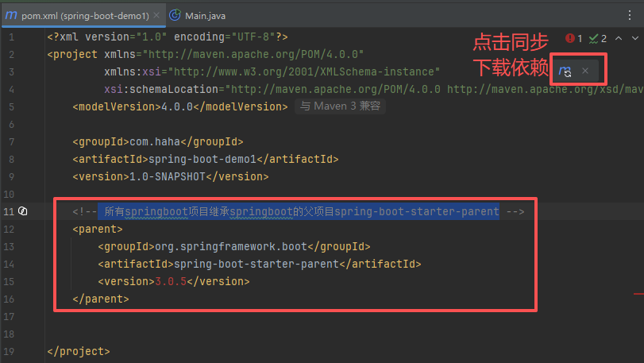The image size is (644, 363).
Task: Click the opening parent tag on line 12
Action: [98, 229]
